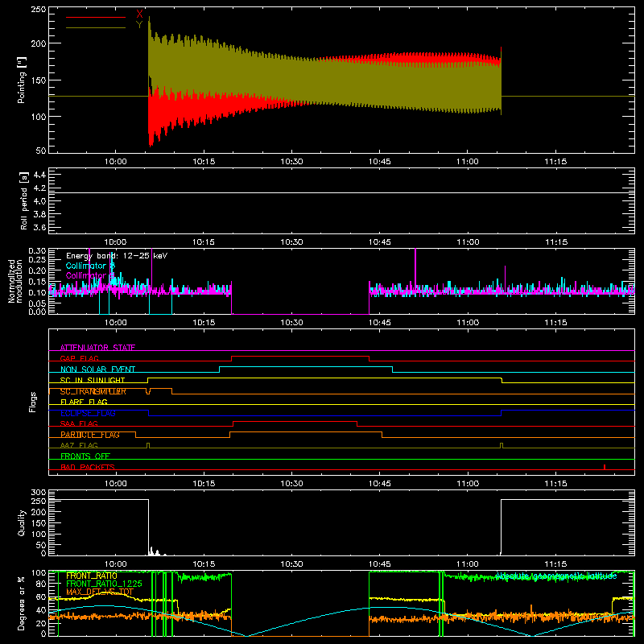This screenshot has width=644, height=644.
Task: Click the BAD_PACKETS flag label
Action: [88, 467]
